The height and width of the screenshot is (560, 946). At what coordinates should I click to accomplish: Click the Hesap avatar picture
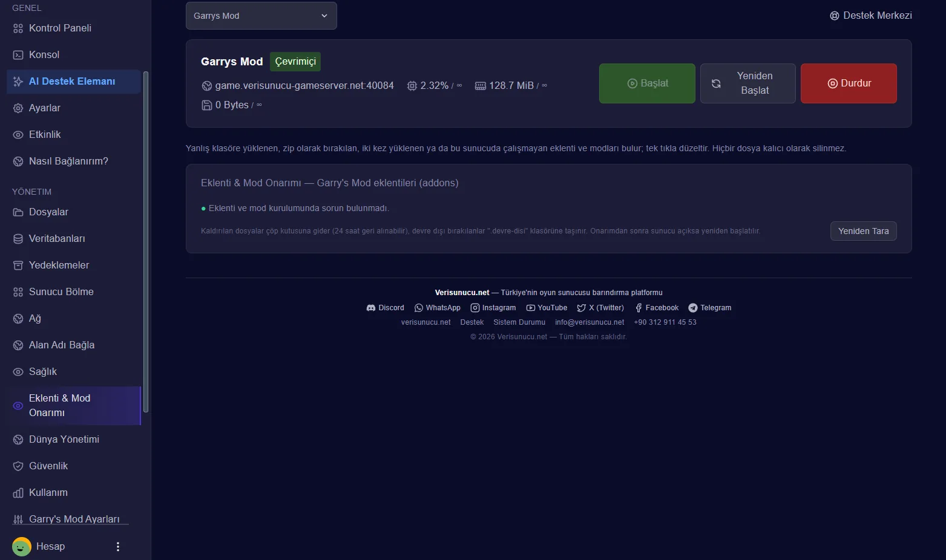[x=21, y=547]
